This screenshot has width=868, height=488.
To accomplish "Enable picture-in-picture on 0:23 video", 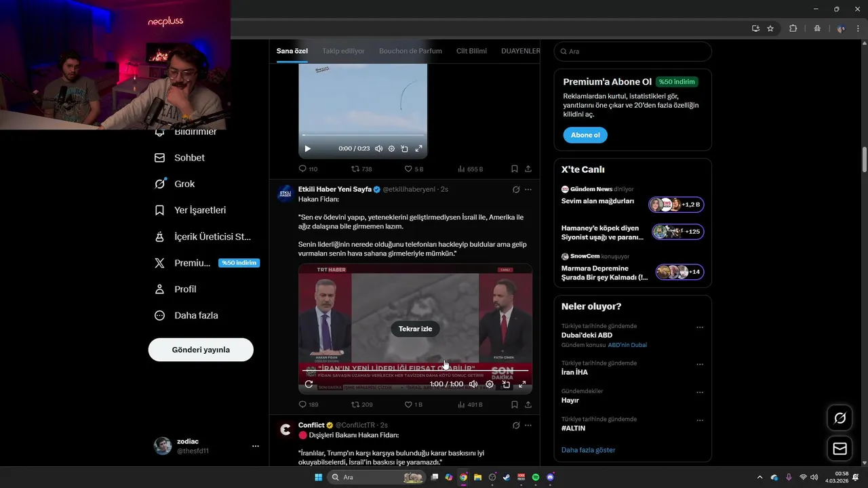I will point(404,148).
